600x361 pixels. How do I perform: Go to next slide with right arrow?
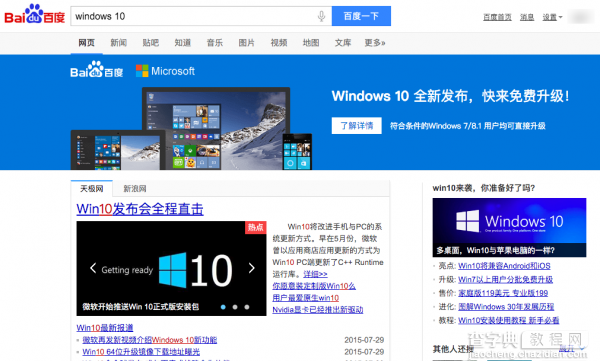[x=251, y=268]
